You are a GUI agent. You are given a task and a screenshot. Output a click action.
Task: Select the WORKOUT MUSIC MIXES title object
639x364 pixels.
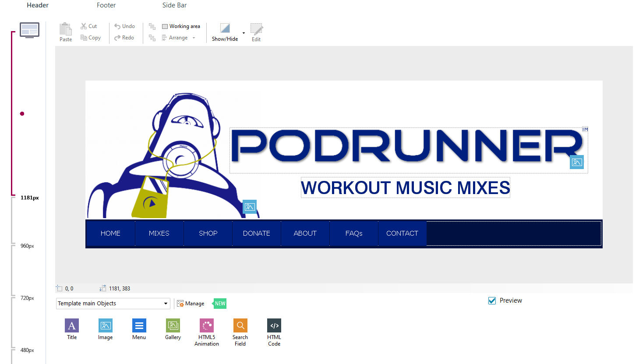point(406,187)
